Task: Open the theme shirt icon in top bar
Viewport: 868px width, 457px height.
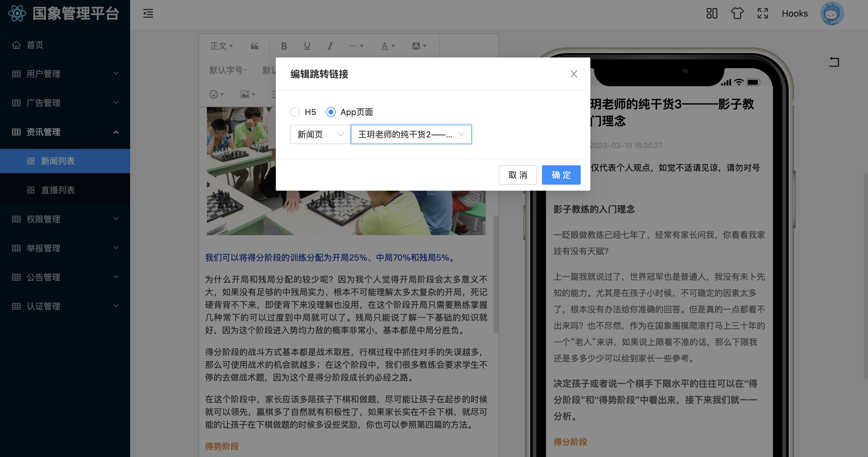Action: pos(737,14)
